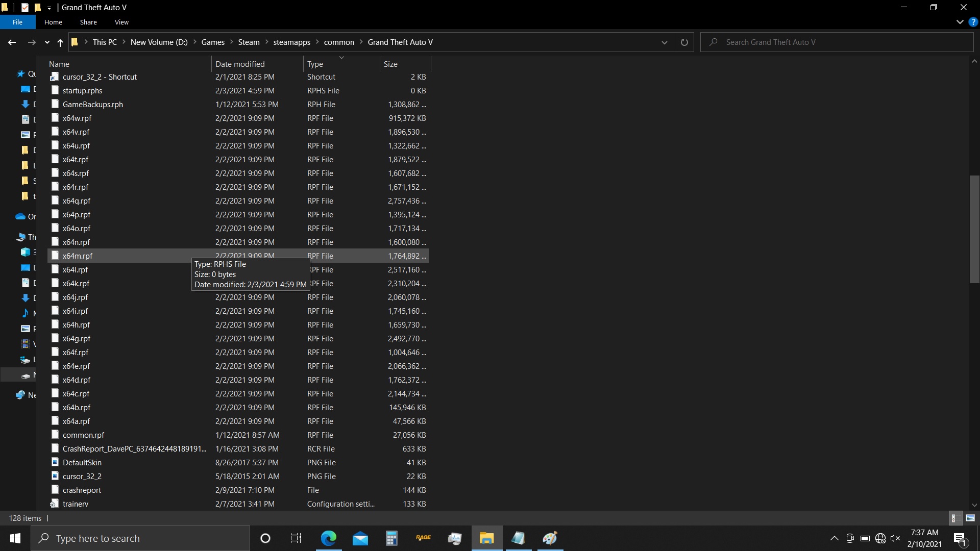
Task: Select the x64q.rpf file
Action: 77,201
